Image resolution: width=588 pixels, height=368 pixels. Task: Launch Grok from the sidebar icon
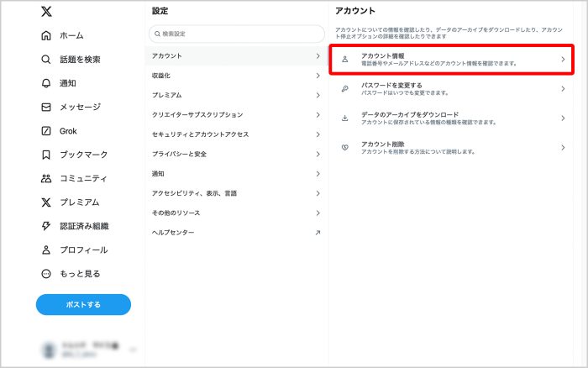click(46, 131)
